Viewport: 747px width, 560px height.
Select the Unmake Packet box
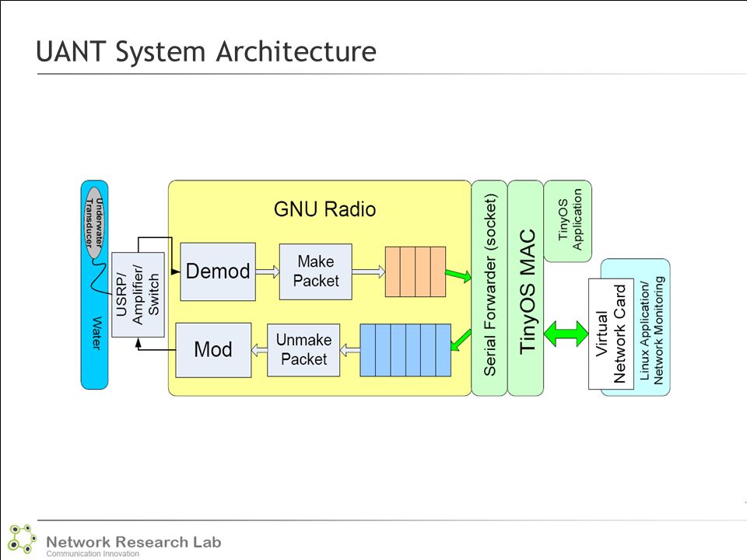[303, 350]
